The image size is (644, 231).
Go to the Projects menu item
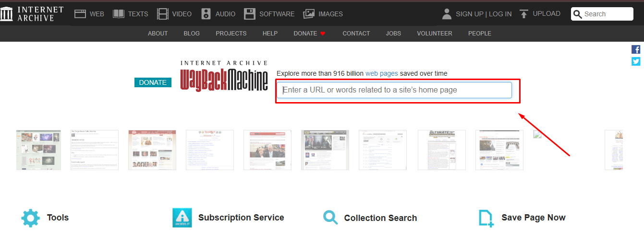pyautogui.click(x=231, y=34)
